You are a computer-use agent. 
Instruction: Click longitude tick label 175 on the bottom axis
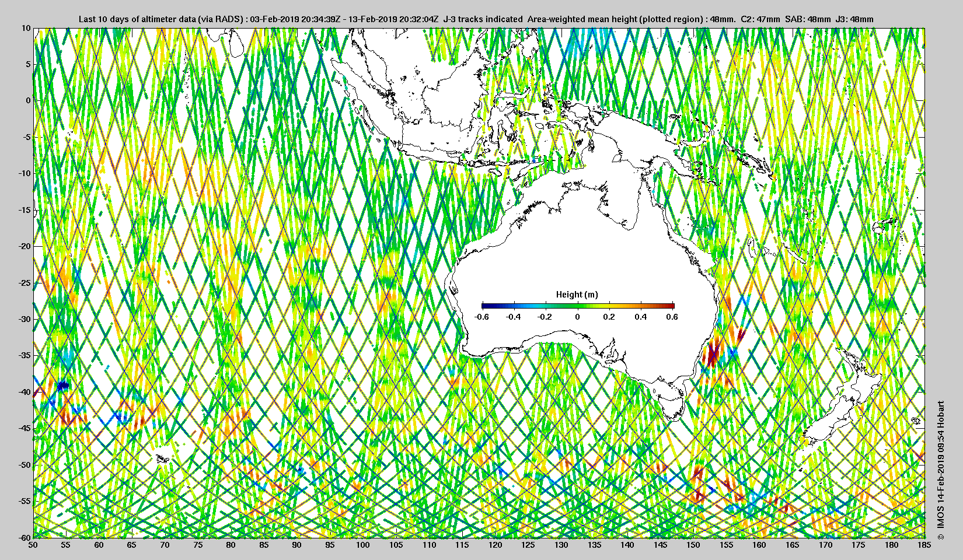click(x=859, y=545)
